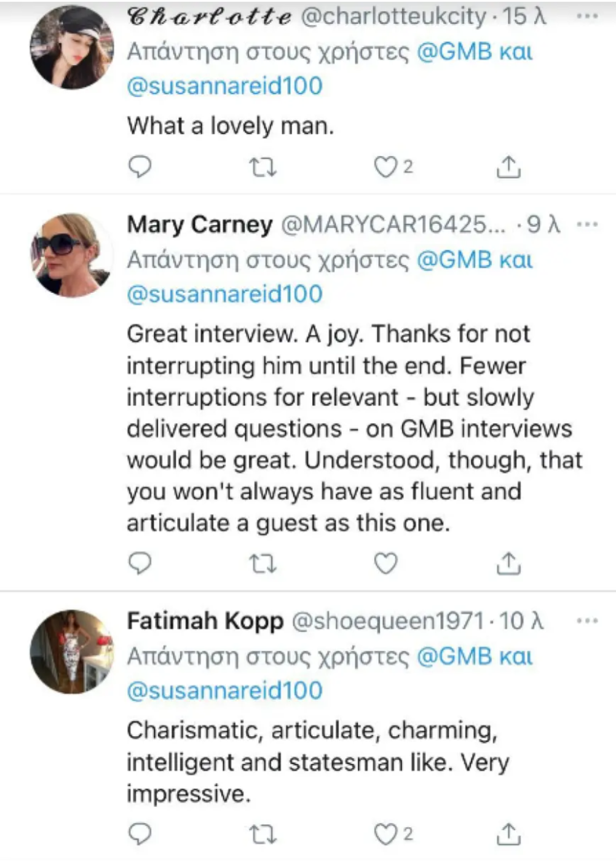This screenshot has height=861, width=616.
Task: Like Charlotte's "What a lovely man" tweet
Action: (385, 167)
